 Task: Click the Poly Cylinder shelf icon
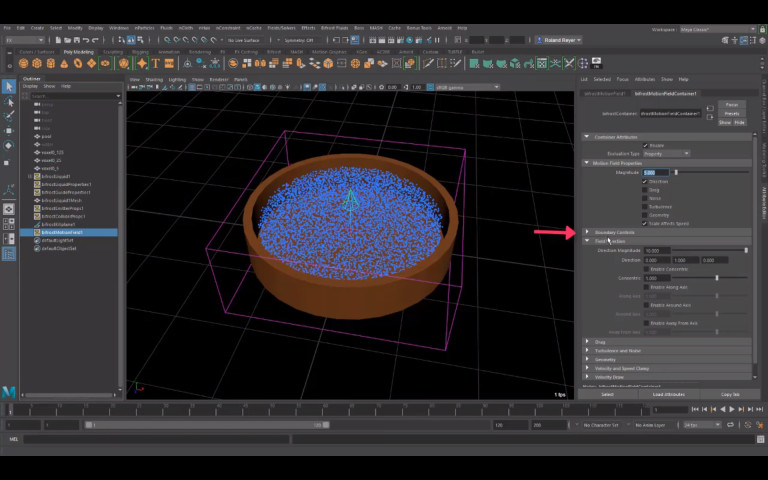click(x=50, y=64)
